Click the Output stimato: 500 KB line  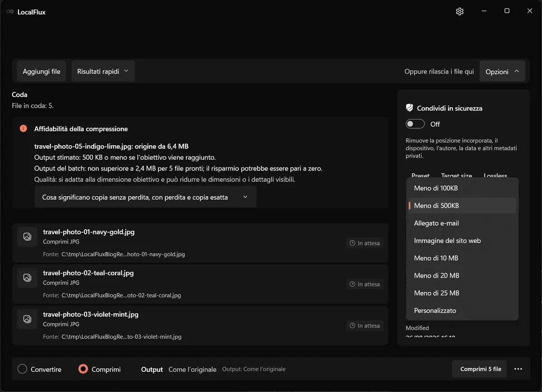pyautogui.click(x=125, y=157)
